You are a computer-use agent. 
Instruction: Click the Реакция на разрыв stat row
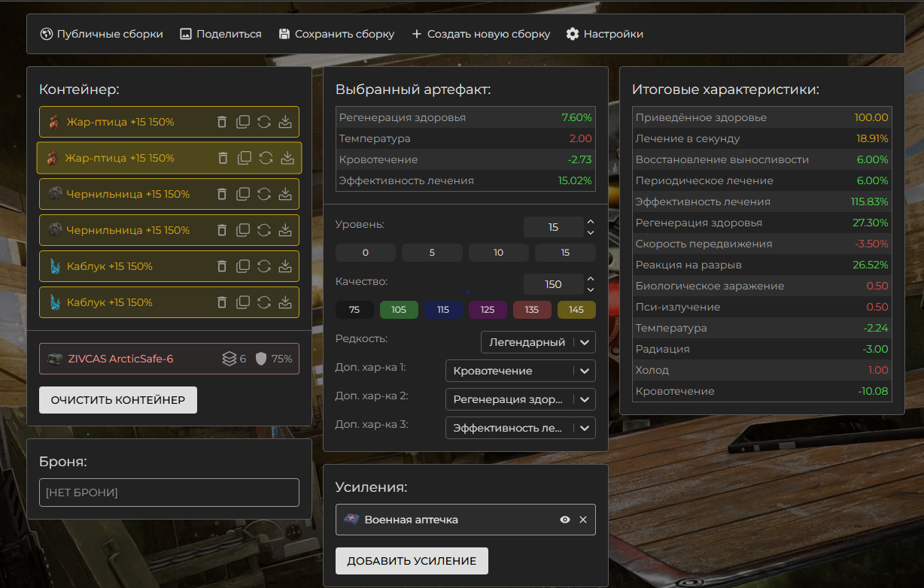[x=762, y=265]
